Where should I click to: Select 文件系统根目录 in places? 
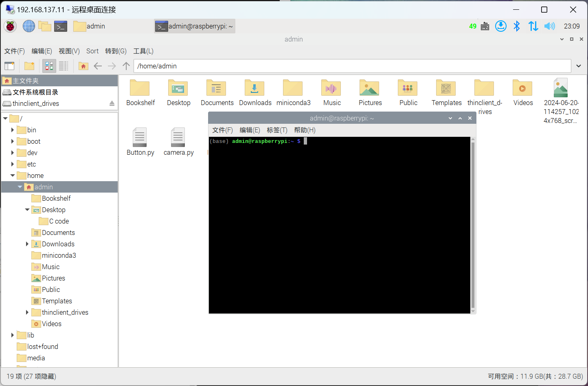point(59,92)
